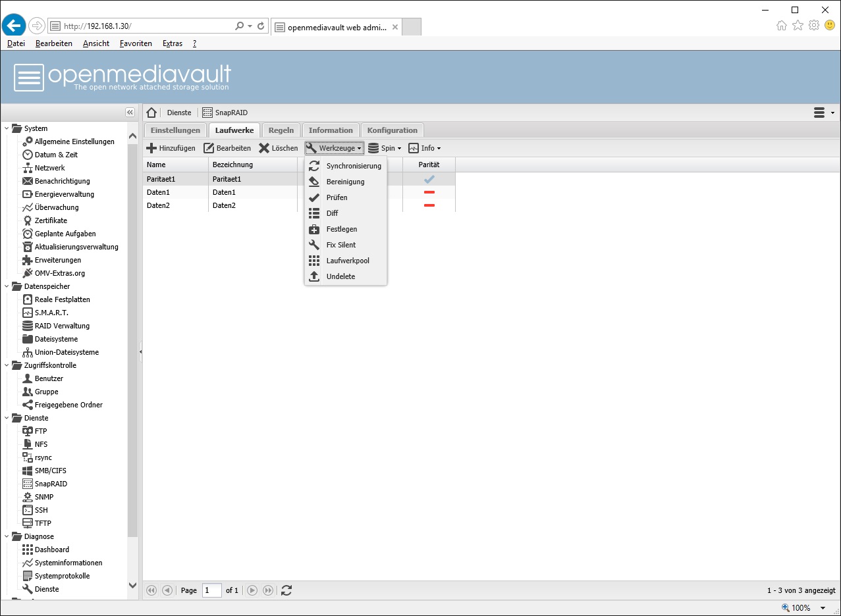Click the Undelete upload icon

pyautogui.click(x=314, y=276)
